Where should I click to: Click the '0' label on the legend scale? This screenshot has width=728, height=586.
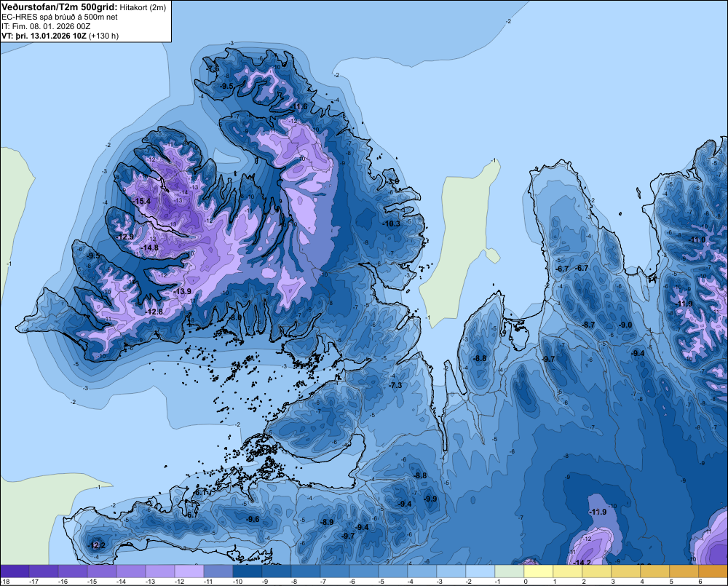coord(526,582)
